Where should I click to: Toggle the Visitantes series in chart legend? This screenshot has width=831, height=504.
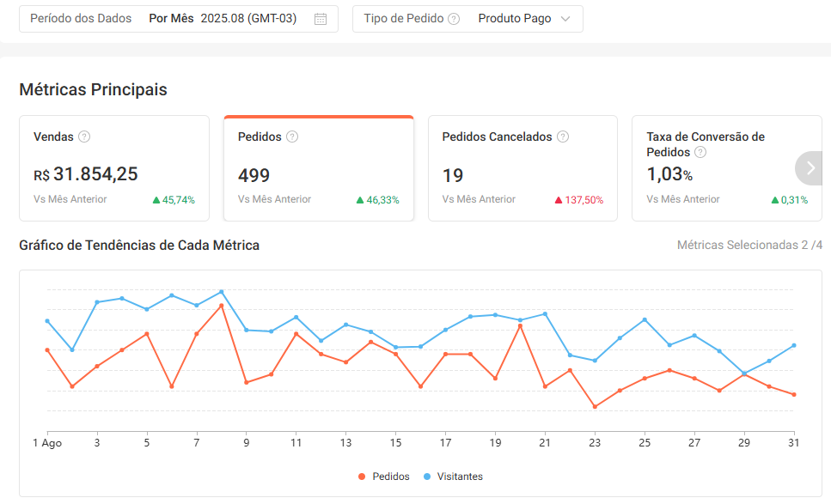pyautogui.click(x=454, y=477)
